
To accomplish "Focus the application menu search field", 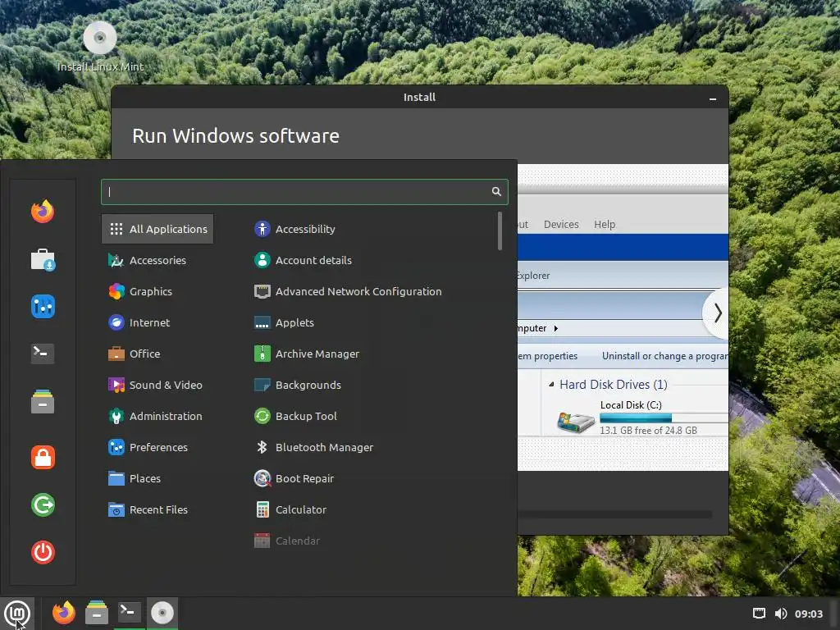I will point(304,192).
